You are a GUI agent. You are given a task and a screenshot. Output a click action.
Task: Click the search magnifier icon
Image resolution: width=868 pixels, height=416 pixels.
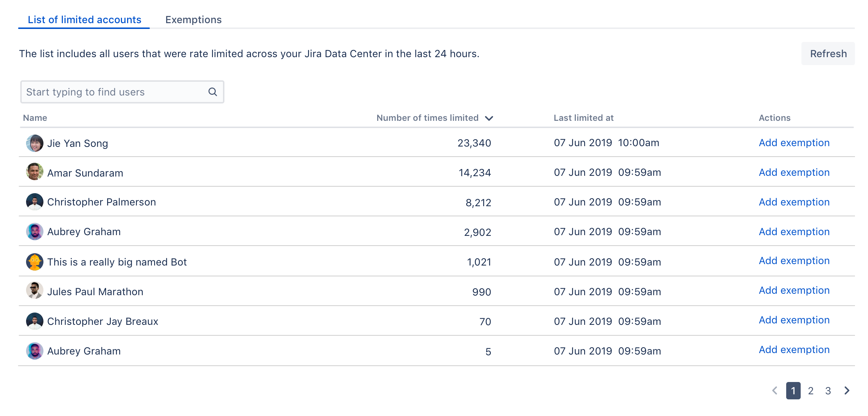[x=212, y=92]
